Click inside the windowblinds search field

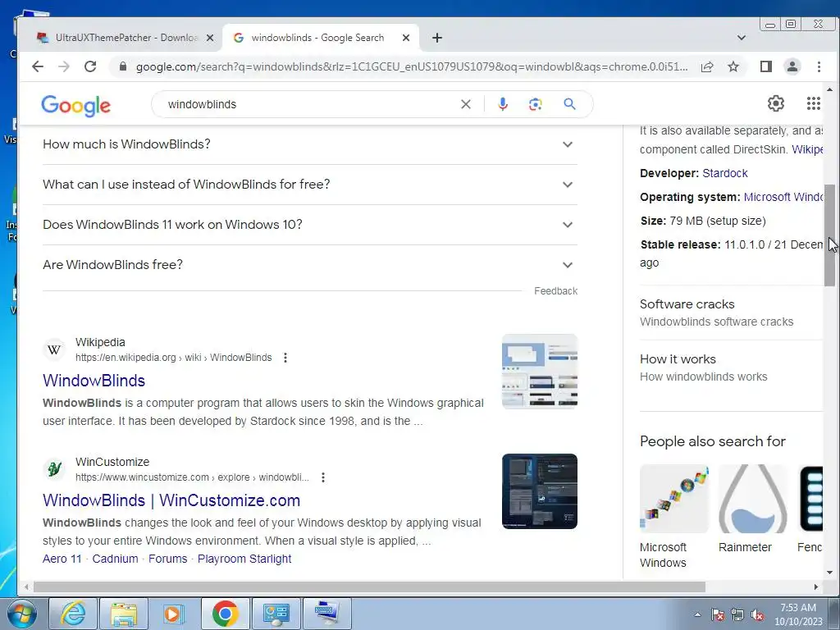point(311,104)
